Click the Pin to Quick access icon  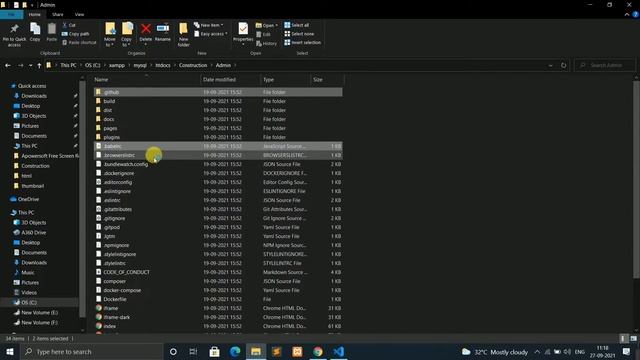pyautogui.click(x=14, y=29)
